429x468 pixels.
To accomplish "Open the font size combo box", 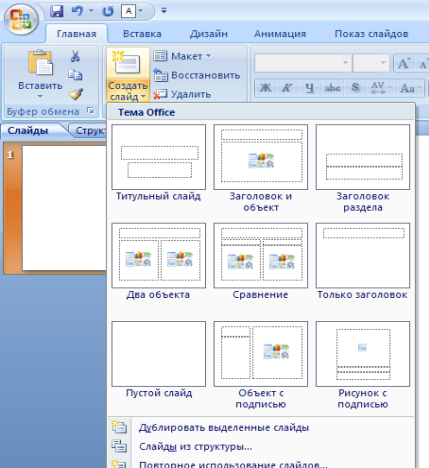I will [x=371, y=63].
